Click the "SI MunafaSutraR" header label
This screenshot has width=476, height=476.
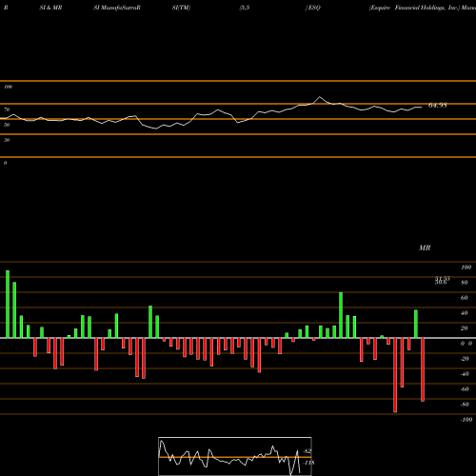[x=117, y=8]
